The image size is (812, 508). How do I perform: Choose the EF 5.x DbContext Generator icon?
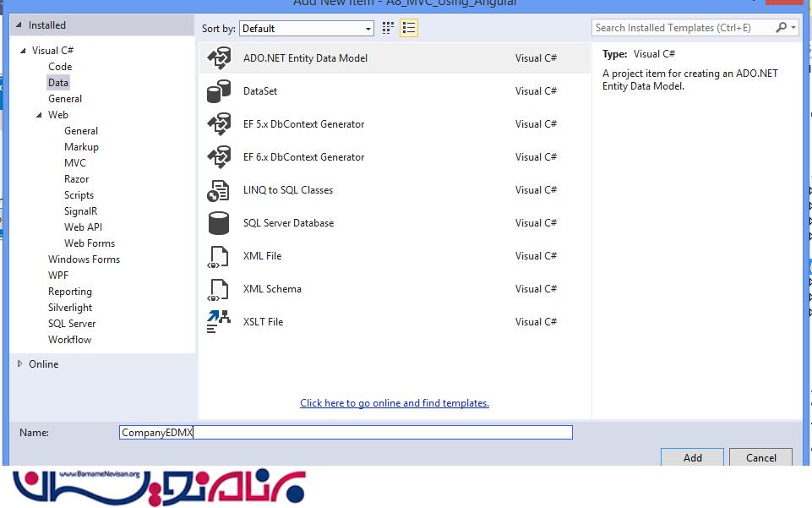(219, 124)
